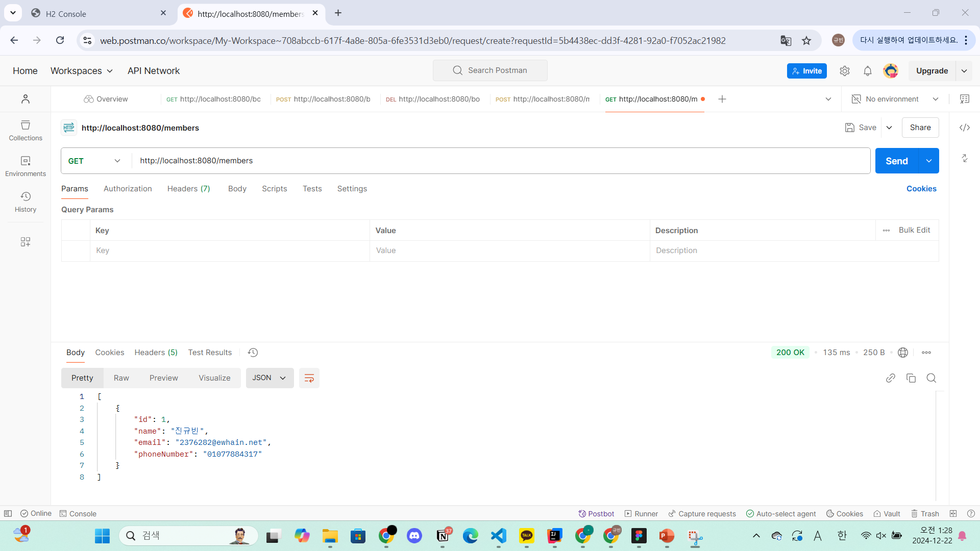Click the response history clock icon
The image size is (980, 551).
pyautogui.click(x=253, y=353)
